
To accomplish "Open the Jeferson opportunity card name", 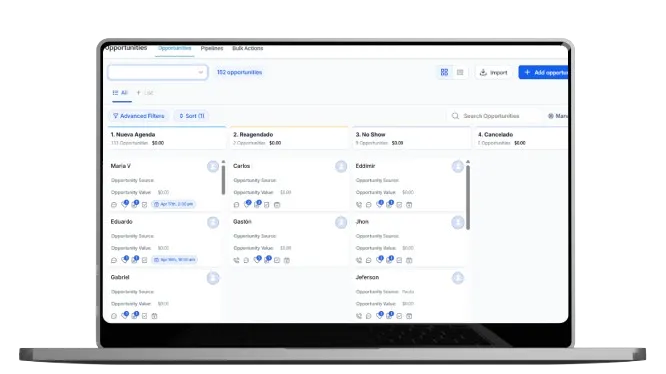I will 367,277.
